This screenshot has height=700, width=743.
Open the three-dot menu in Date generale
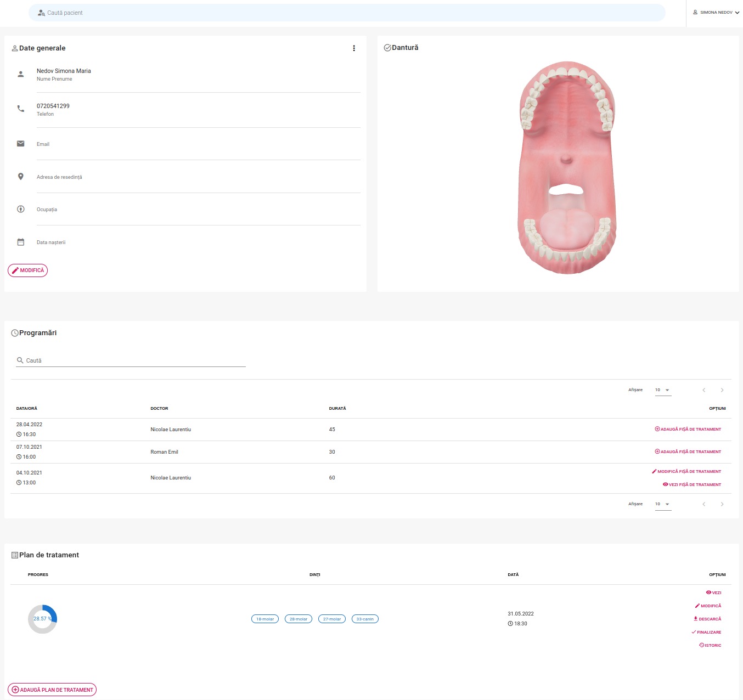354,48
